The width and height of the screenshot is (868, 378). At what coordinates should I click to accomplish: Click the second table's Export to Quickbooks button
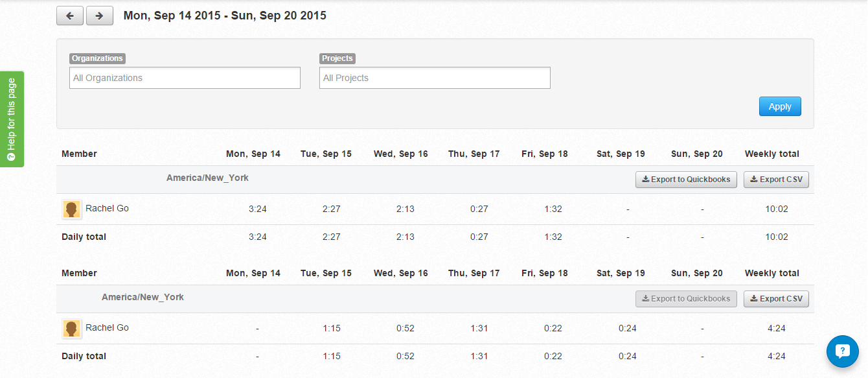click(686, 299)
